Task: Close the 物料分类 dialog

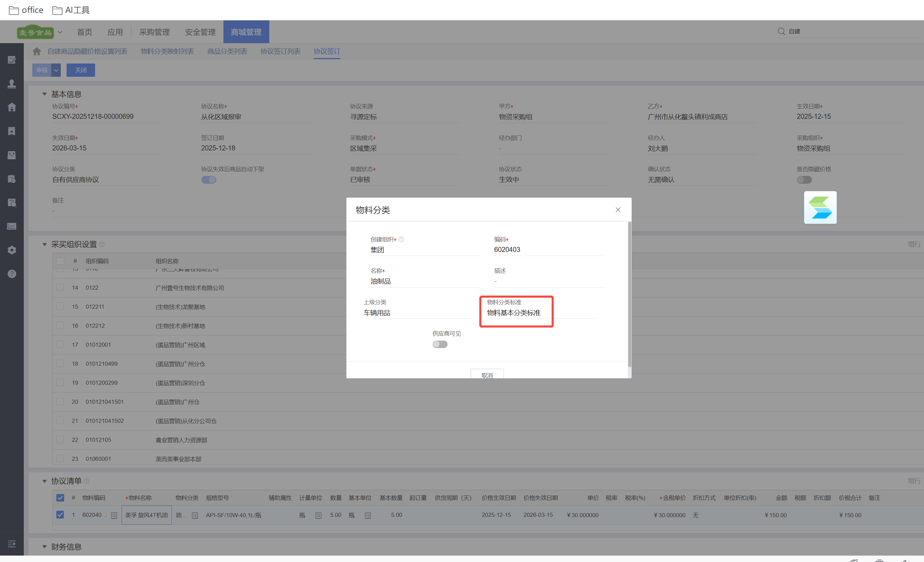Action: pyautogui.click(x=618, y=210)
